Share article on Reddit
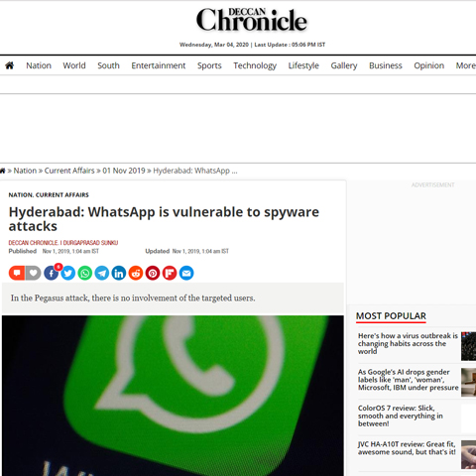Image resolution: width=476 pixels, height=476 pixels. point(136,273)
